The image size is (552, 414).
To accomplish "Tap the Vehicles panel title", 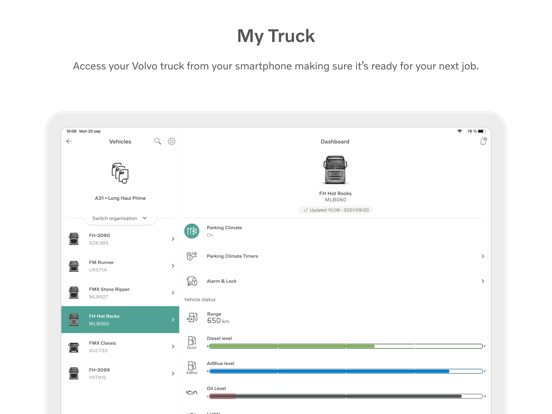I will click(x=120, y=142).
